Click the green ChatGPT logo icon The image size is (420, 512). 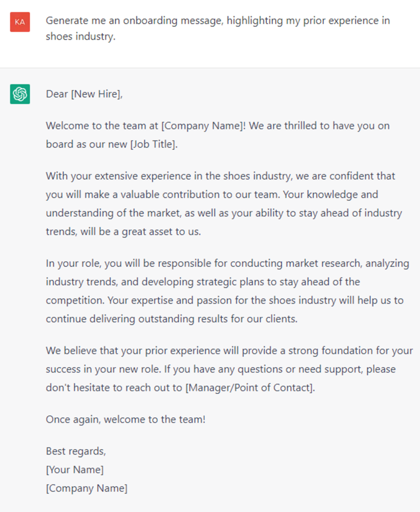20,94
